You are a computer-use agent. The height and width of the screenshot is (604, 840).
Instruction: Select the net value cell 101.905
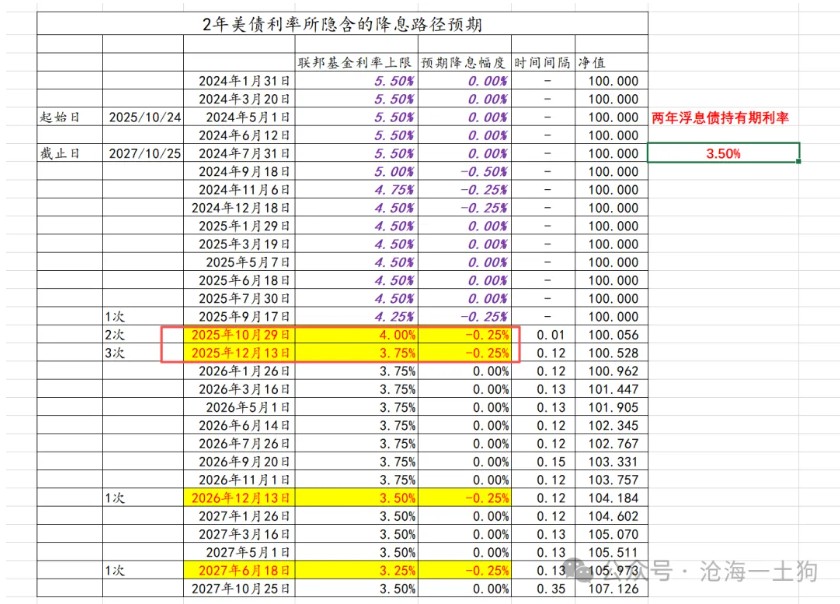tap(611, 407)
